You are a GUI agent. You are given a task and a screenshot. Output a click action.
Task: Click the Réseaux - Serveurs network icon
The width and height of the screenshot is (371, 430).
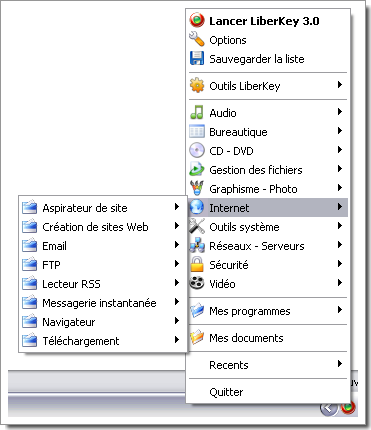197,245
